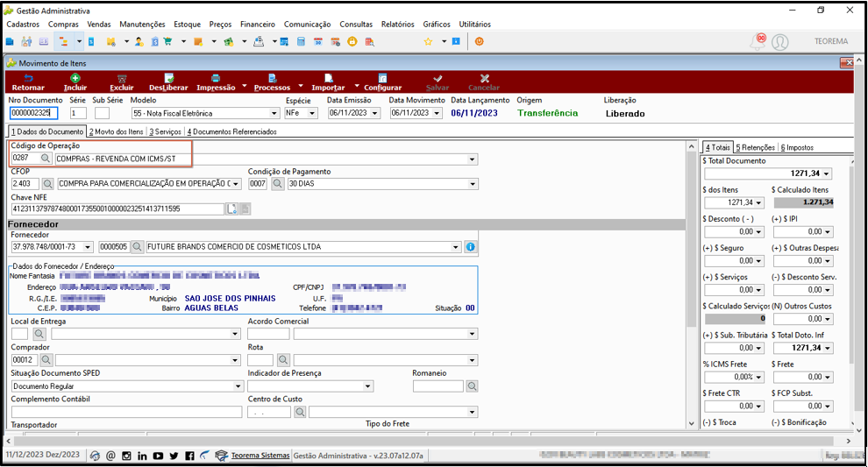Open the LinkedIn icon in status bar
Screen dimensions: 868x467
coord(142,456)
